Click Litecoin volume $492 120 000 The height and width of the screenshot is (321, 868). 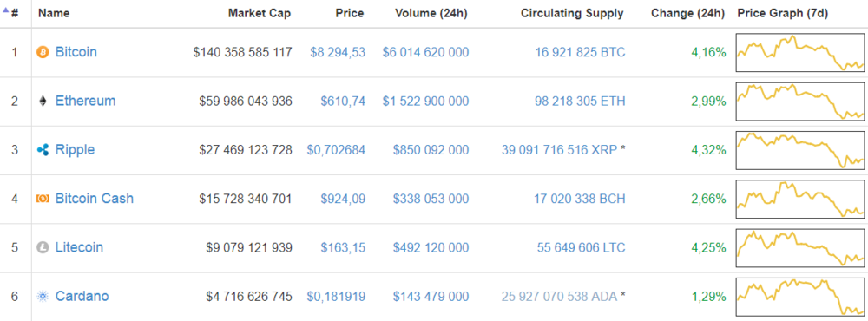click(x=431, y=247)
